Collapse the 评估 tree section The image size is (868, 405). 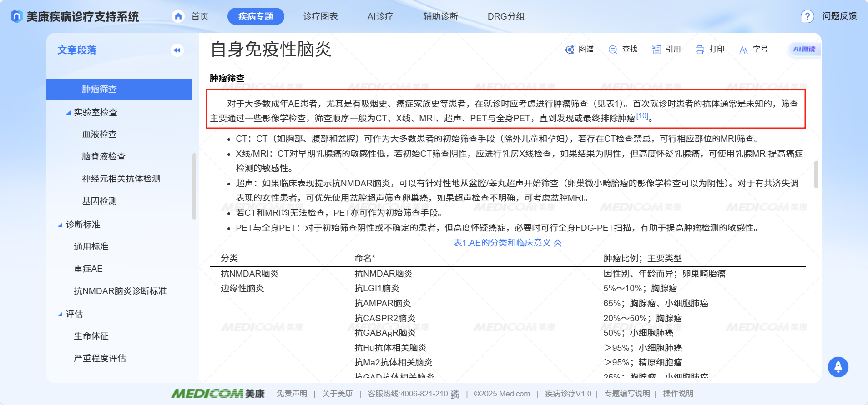coord(60,314)
